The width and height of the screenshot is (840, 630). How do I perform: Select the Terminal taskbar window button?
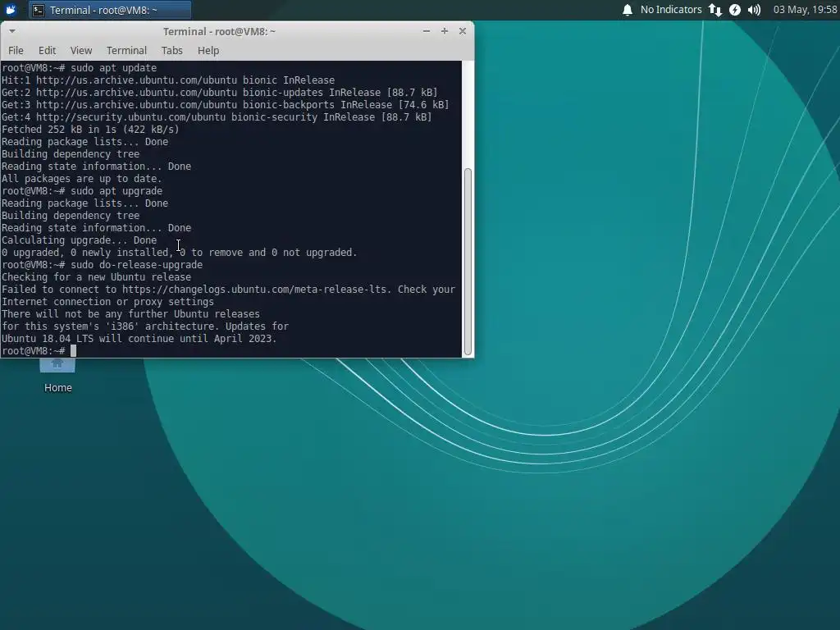110,10
